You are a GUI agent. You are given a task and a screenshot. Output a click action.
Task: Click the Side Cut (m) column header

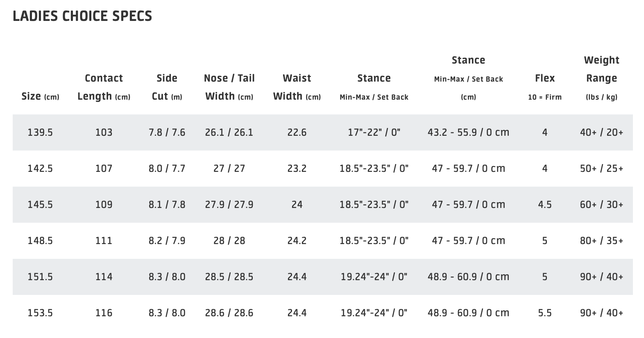pos(167,87)
